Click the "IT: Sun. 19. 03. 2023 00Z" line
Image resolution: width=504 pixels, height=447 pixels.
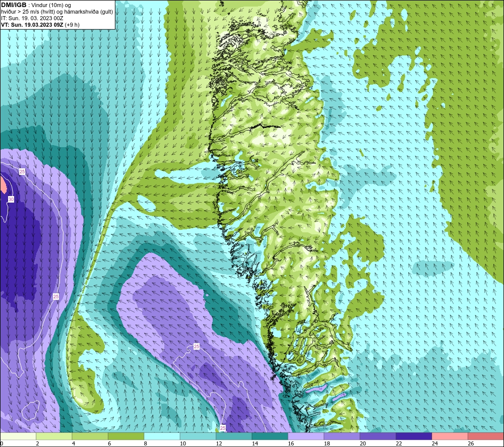[32, 18]
